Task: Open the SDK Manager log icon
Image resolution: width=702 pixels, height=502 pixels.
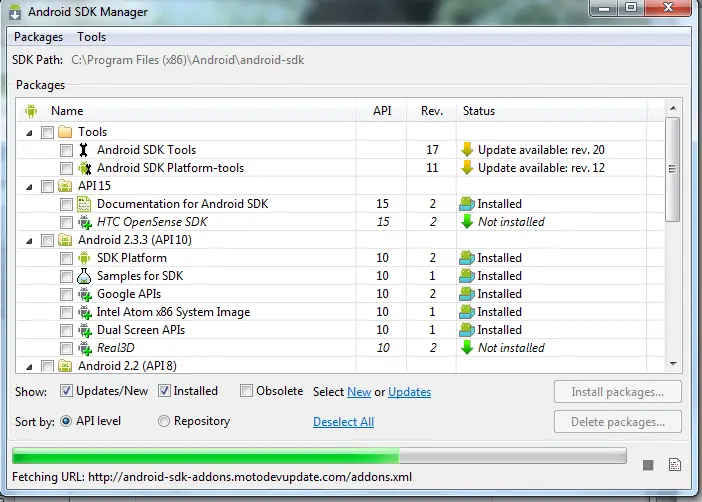Action: pos(675,465)
